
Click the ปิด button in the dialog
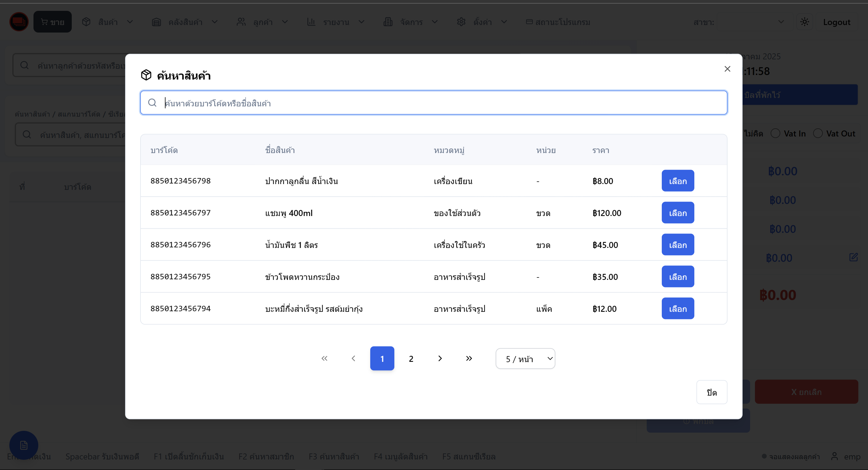tap(711, 392)
